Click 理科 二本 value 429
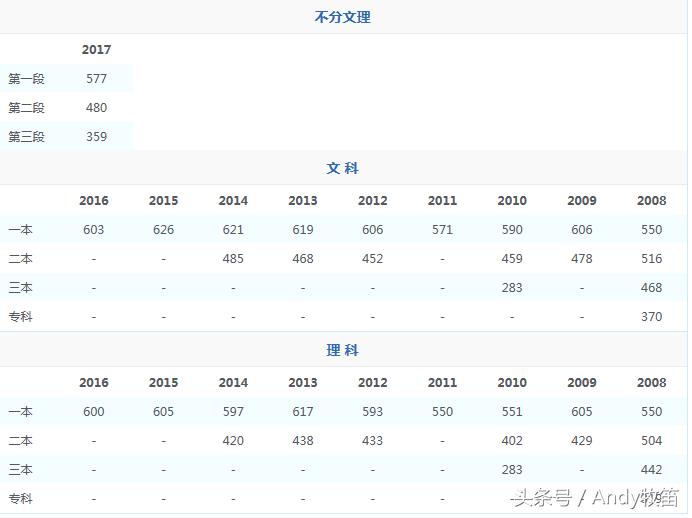 [582, 441]
